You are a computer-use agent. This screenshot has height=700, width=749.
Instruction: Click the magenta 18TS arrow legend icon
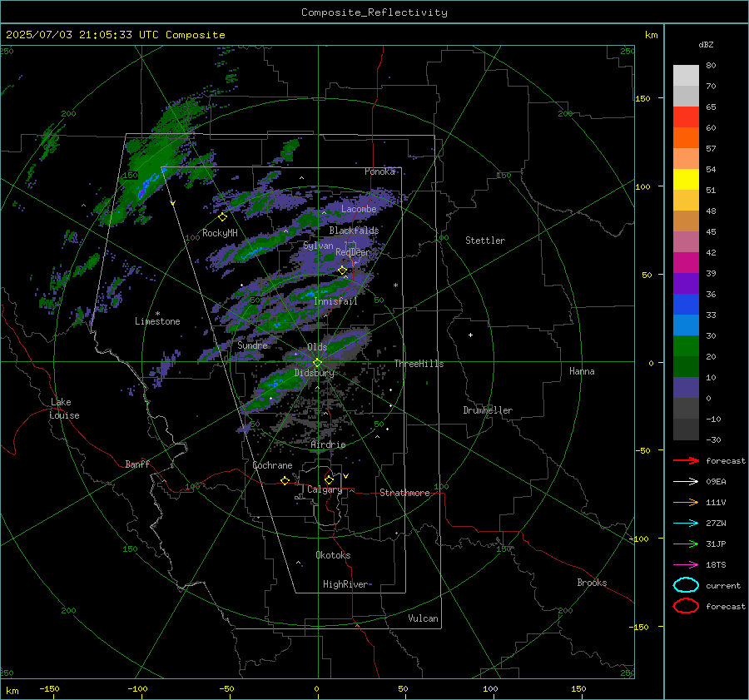[686, 565]
